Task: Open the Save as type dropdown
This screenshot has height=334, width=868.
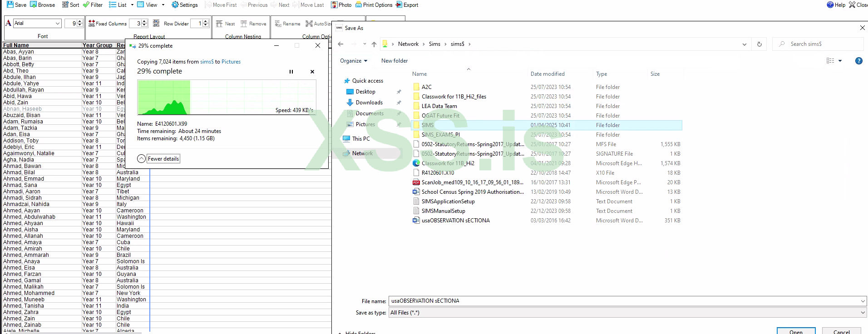Action: coord(628,313)
